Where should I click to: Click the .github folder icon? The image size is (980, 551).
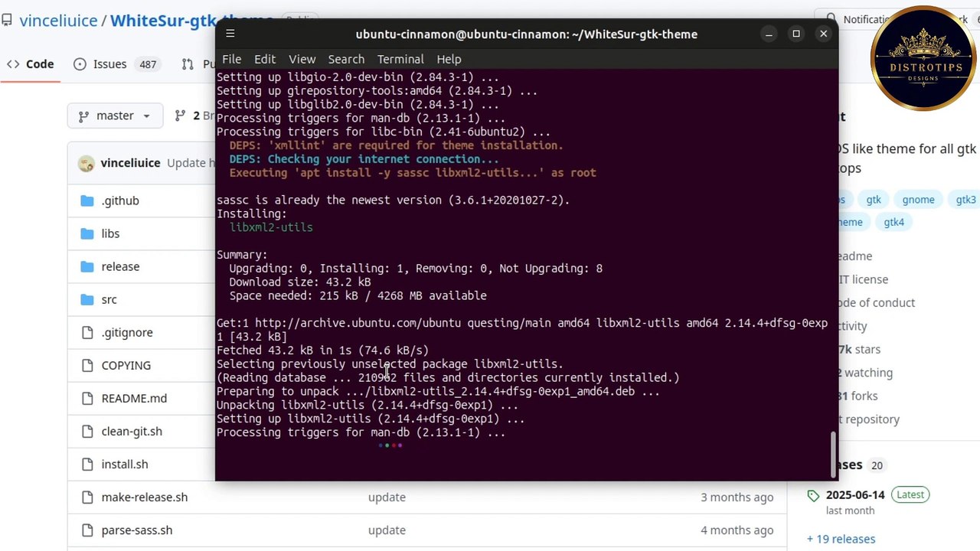87,201
